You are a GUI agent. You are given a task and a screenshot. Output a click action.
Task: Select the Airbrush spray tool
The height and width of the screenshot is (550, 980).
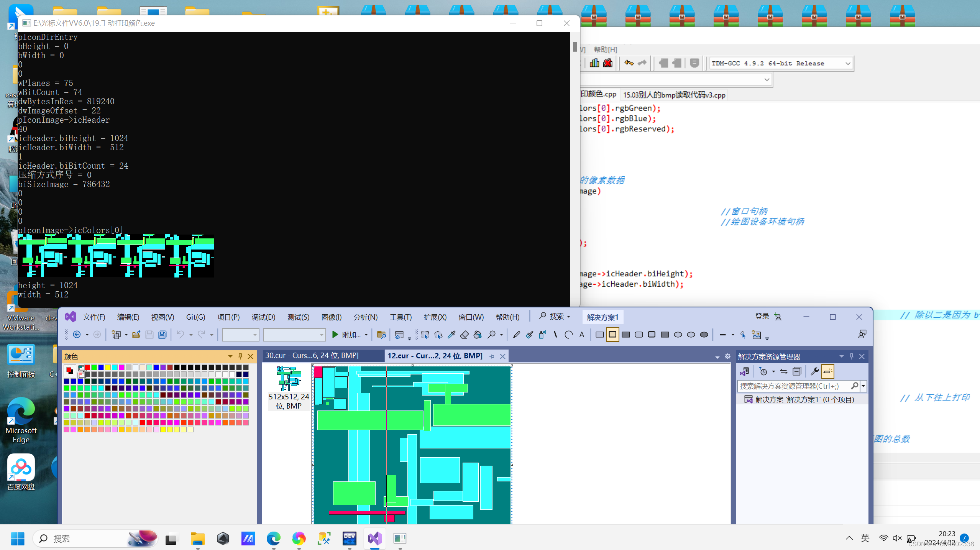[542, 335]
